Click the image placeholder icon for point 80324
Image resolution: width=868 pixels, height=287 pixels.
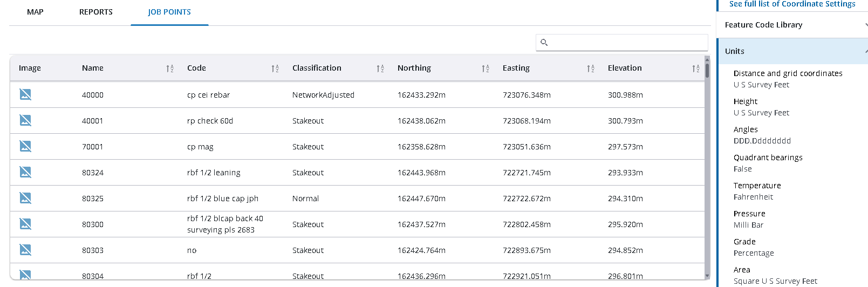pyautogui.click(x=25, y=172)
